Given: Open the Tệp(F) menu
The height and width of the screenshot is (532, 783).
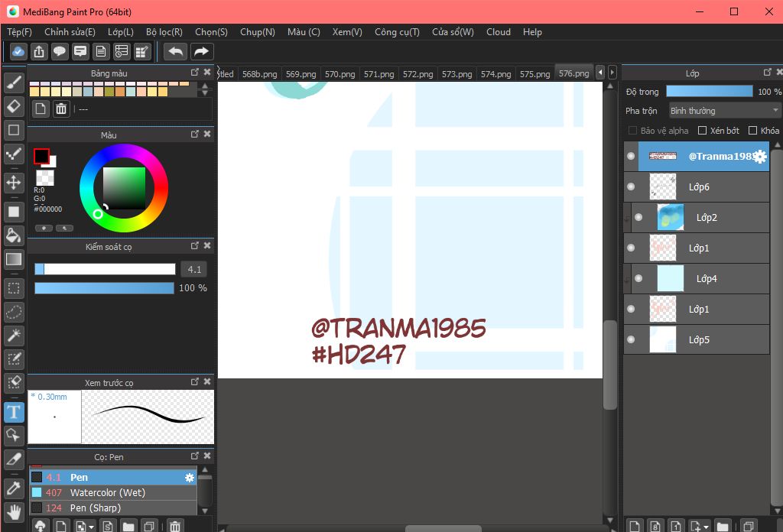Looking at the screenshot, I should pyautogui.click(x=19, y=32).
